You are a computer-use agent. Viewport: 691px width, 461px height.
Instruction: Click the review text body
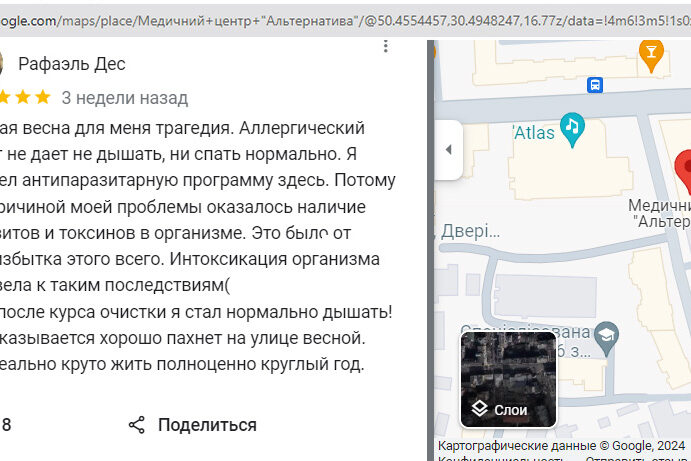click(190, 246)
